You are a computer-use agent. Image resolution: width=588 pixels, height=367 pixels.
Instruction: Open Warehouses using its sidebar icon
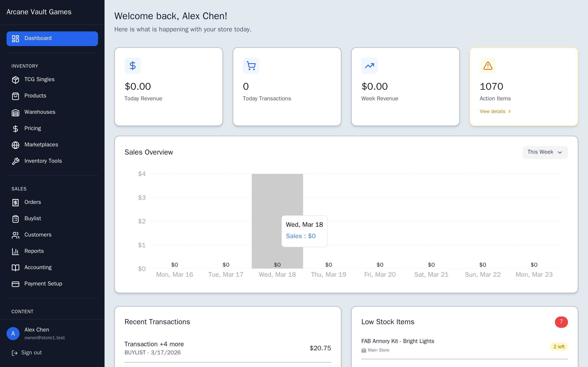pyautogui.click(x=15, y=112)
